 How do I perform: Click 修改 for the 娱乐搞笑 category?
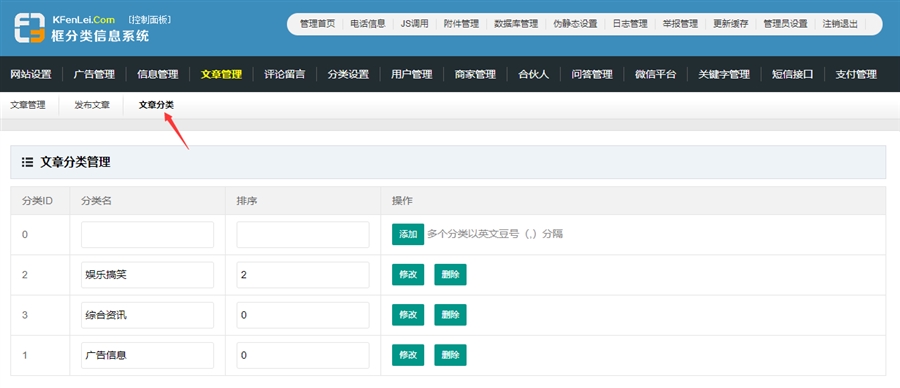[x=408, y=274]
